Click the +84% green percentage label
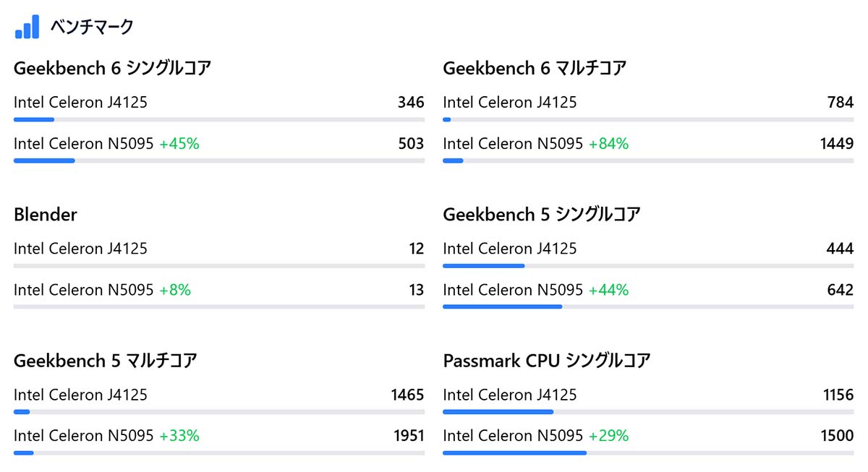Viewport: 868px width, 472px height. 608,144
